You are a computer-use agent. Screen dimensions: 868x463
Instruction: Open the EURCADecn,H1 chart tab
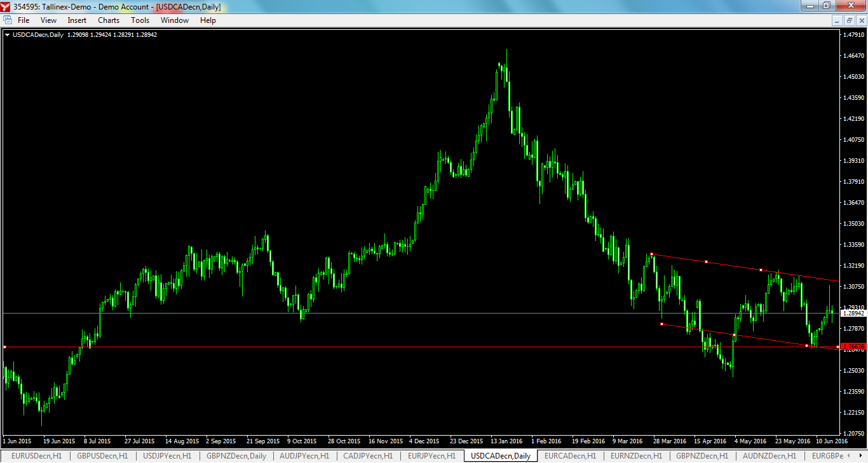(x=570, y=455)
